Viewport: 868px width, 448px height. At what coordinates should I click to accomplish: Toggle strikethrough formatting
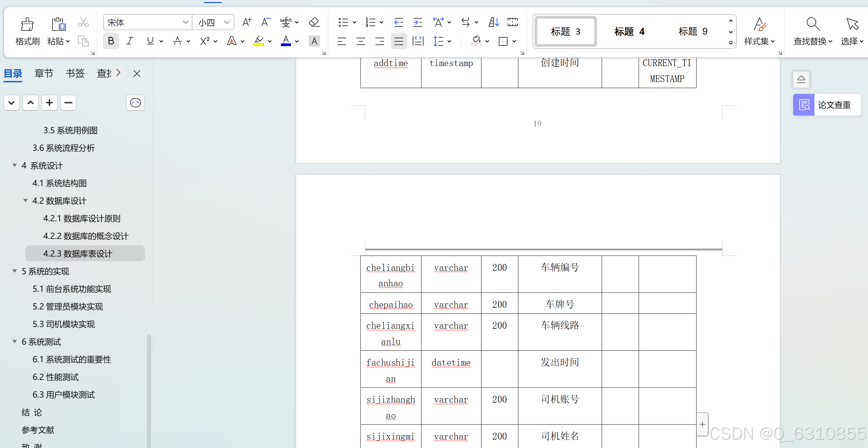pyautogui.click(x=177, y=41)
